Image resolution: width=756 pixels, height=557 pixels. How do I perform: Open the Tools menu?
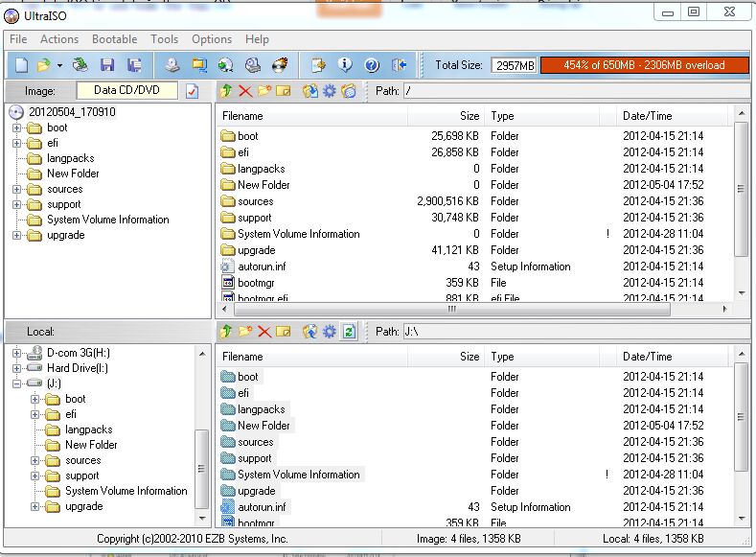[x=165, y=39]
